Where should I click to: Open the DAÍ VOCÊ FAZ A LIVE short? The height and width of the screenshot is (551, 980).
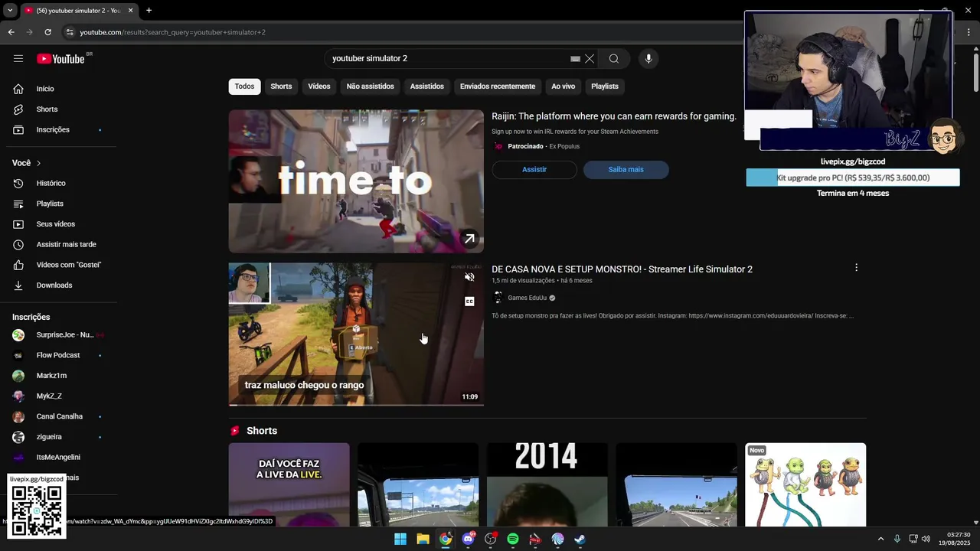(289, 484)
